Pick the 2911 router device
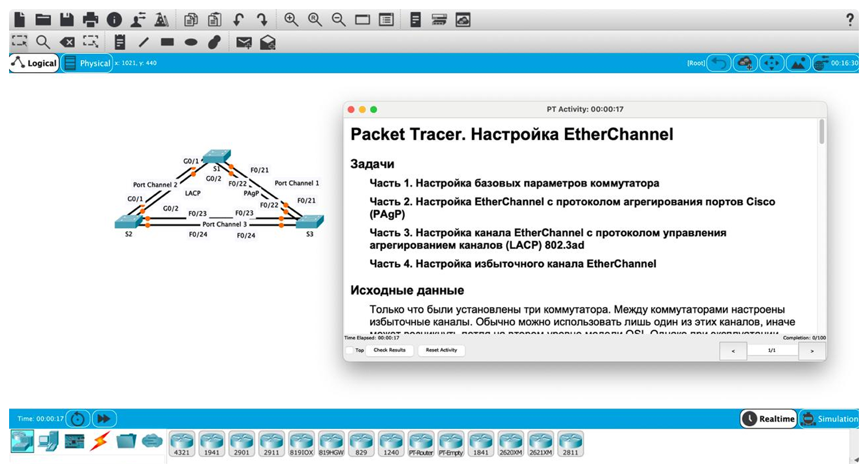The image size is (868, 473). coord(272,444)
